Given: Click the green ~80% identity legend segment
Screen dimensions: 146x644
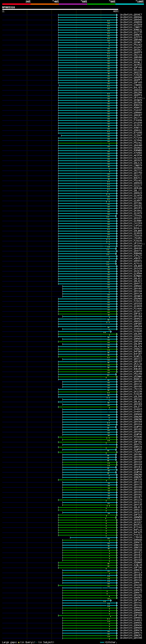Looking at the screenshot, I should [x=101, y=4].
